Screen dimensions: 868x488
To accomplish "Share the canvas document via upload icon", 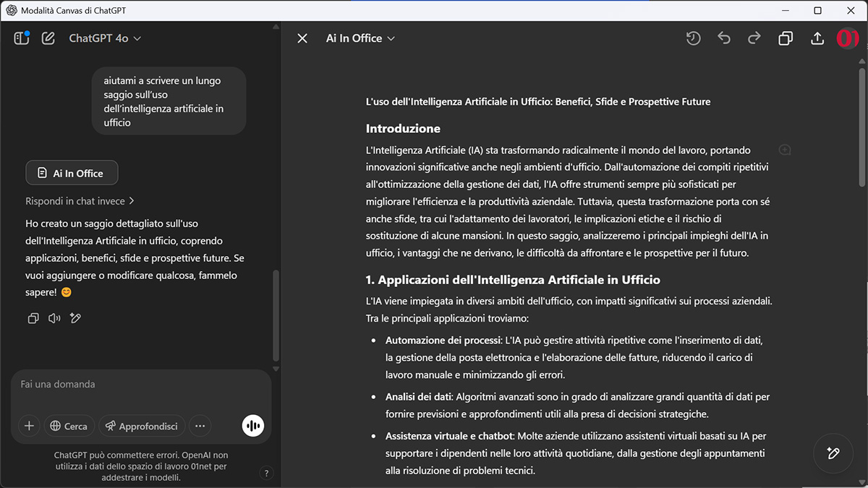I will pos(817,38).
